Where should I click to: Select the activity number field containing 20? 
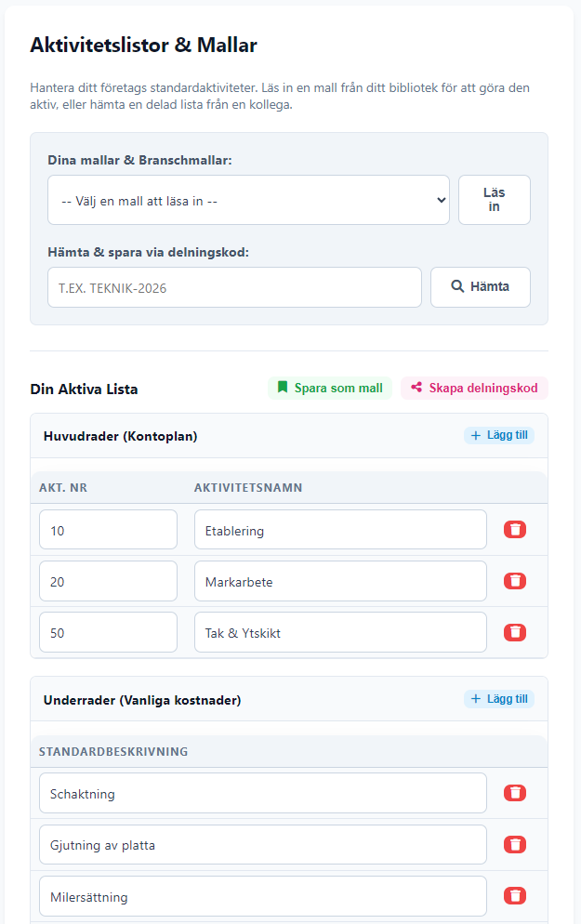[x=108, y=581]
